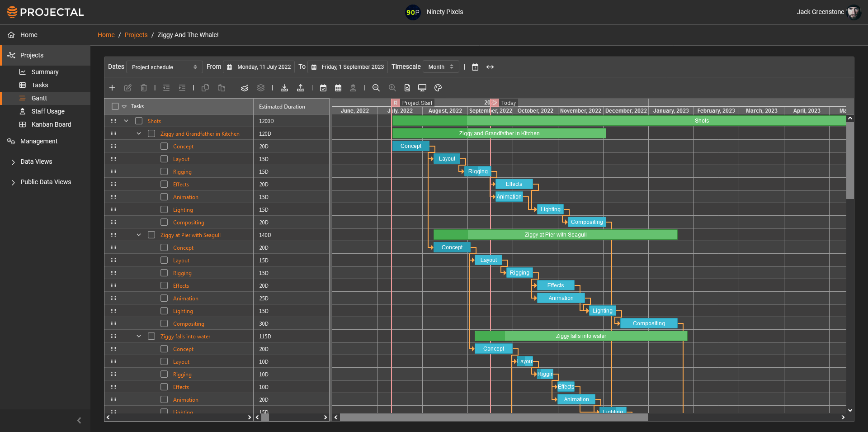Click the zoom out magnifier icon
The width and height of the screenshot is (868, 432).
pos(376,88)
